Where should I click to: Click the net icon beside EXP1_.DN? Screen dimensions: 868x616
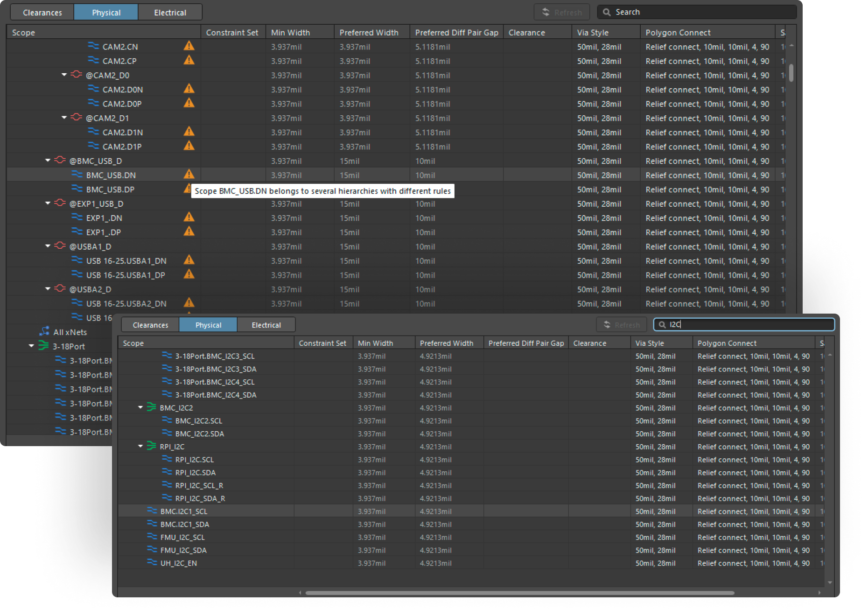(x=77, y=217)
